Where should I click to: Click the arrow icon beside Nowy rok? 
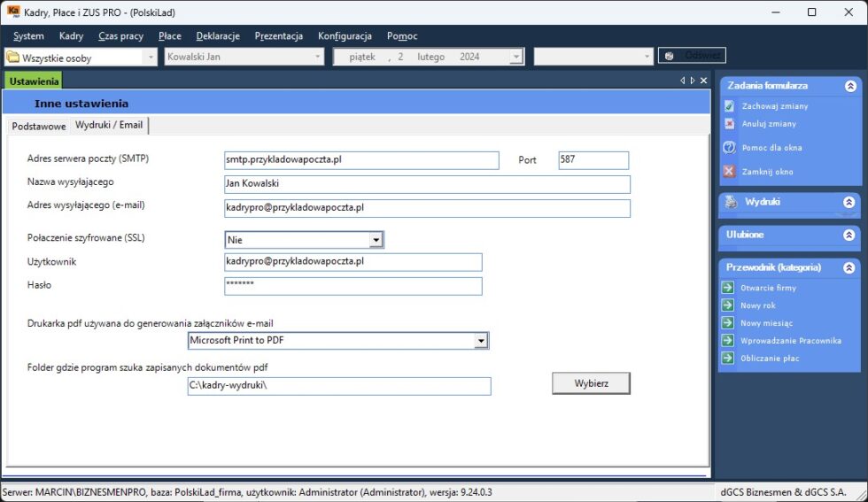[x=727, y=305]
